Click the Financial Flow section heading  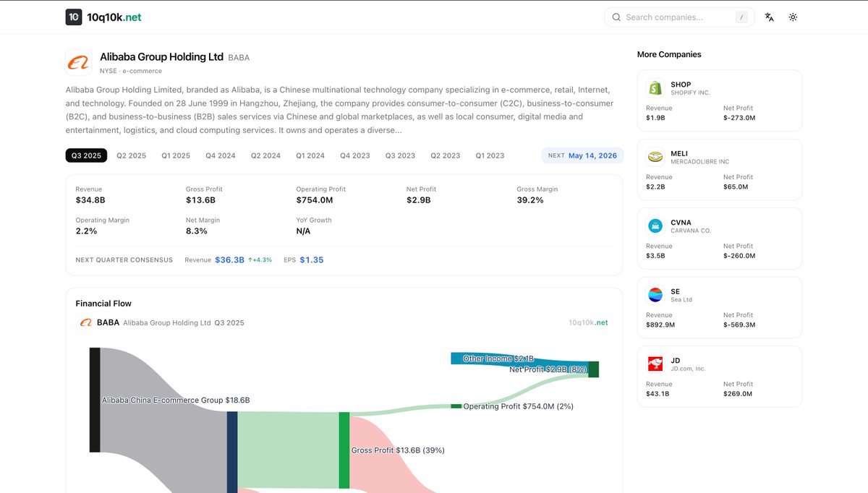[103, 304]
